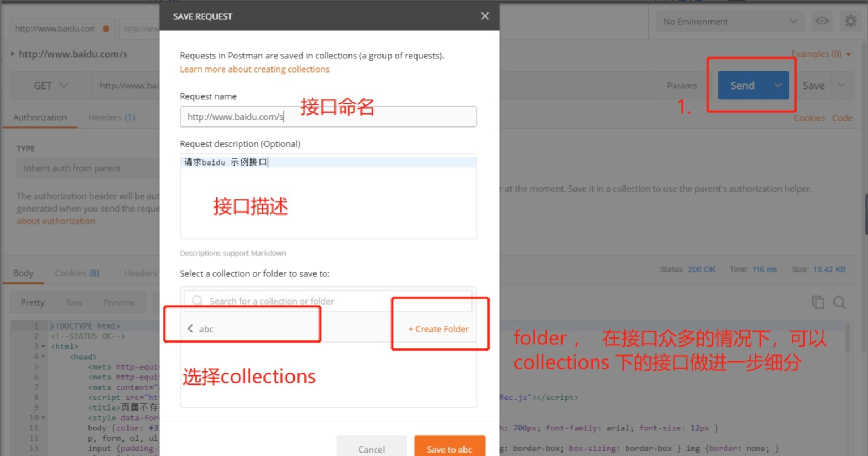
Task: Close the Save Request dialog
Action: 484,16
